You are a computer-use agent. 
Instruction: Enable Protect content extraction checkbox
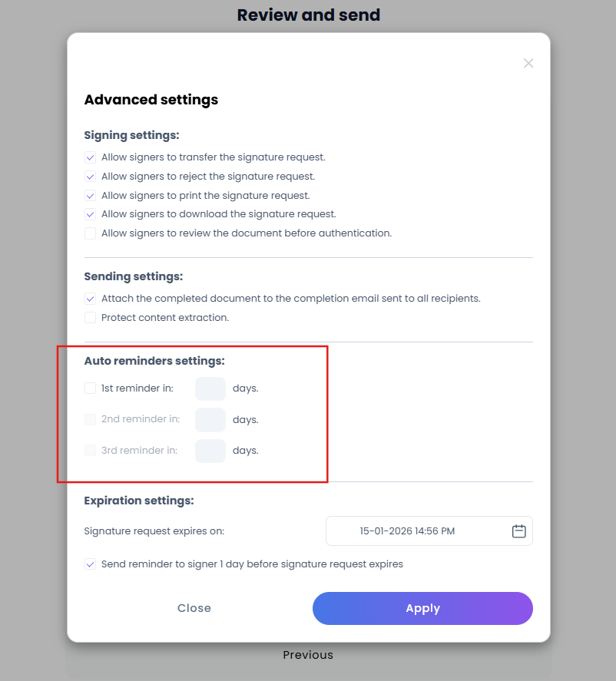(x=90, y=318)
